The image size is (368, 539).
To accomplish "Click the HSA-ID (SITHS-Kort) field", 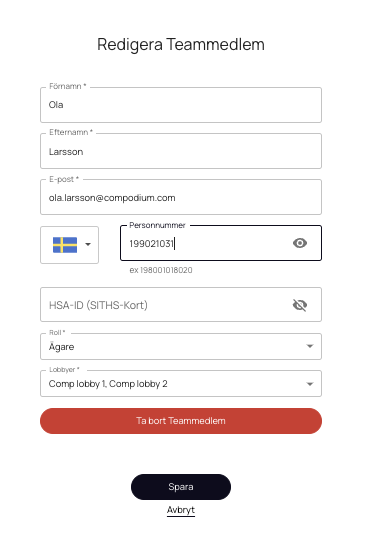I will (x=181, y=305).
